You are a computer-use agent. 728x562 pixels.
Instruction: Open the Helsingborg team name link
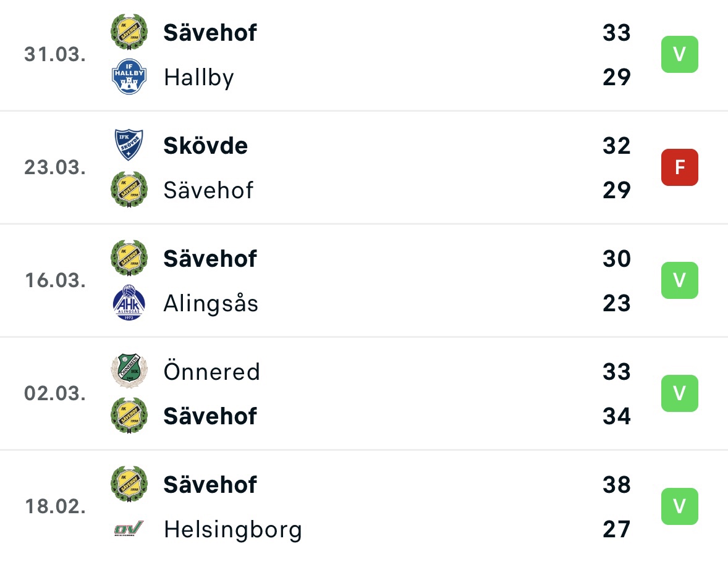tap(233, 530)
